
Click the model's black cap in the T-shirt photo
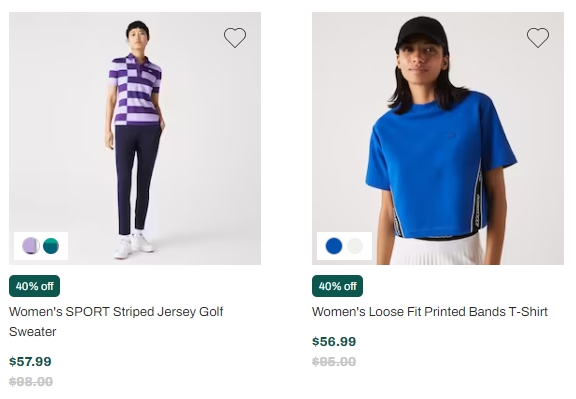click(x=422, y=32)
